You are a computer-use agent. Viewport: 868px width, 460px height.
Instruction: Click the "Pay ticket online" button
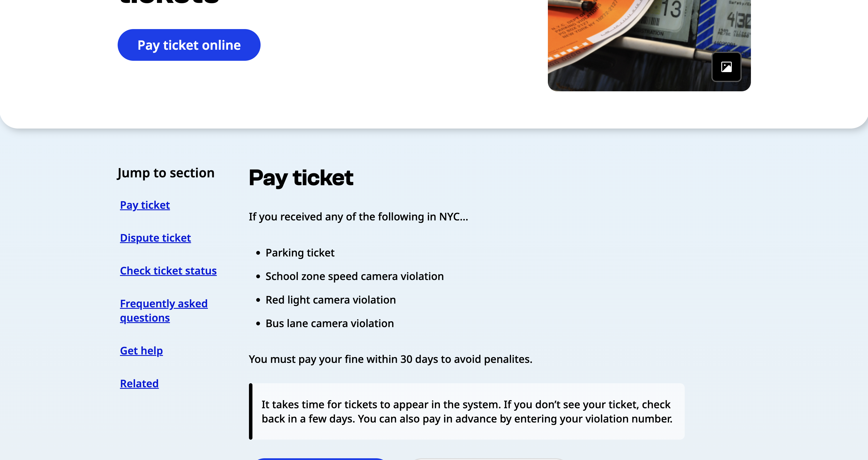pos(189,44)
